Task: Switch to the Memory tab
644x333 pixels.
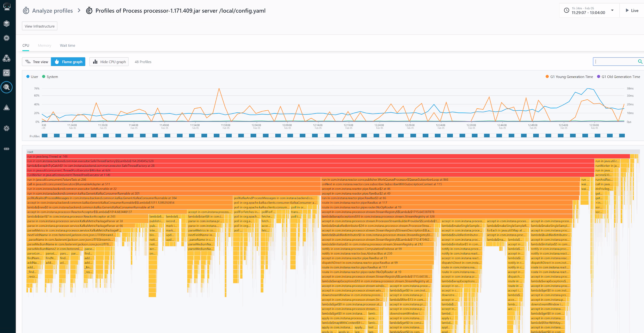Action: pyautogui.click(x=45, y=46)
